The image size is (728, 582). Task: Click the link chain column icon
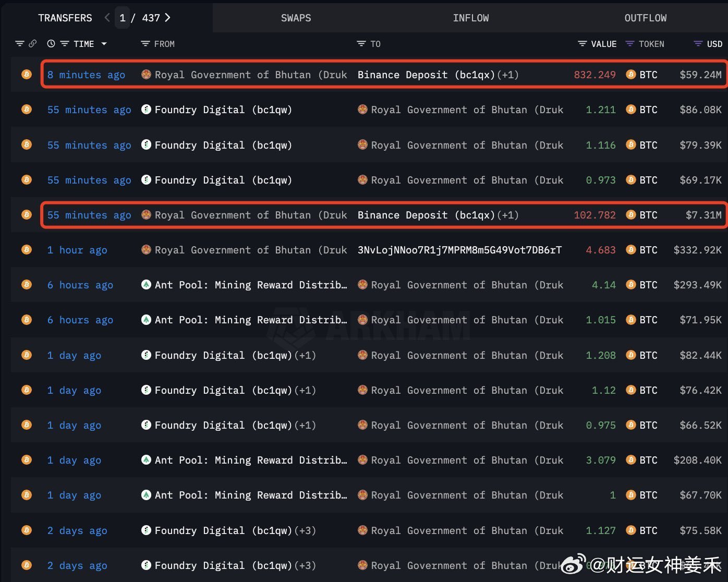coord(32,44)
